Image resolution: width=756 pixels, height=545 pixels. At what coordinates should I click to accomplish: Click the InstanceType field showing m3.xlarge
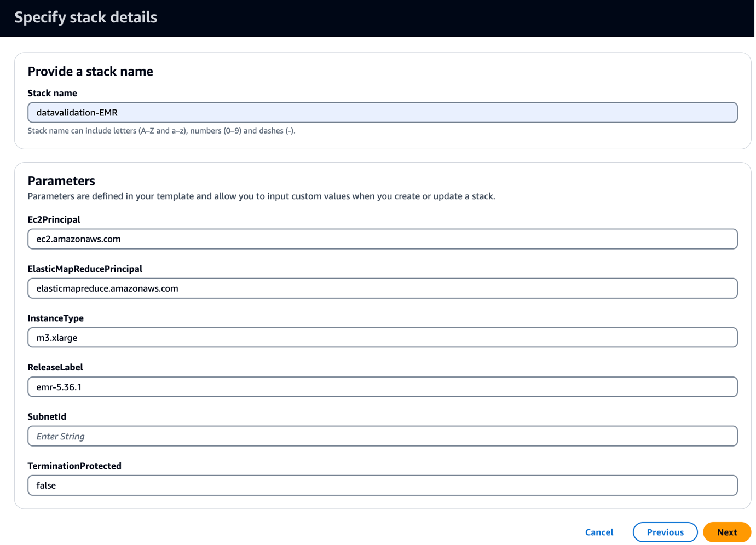coord(382,338)
